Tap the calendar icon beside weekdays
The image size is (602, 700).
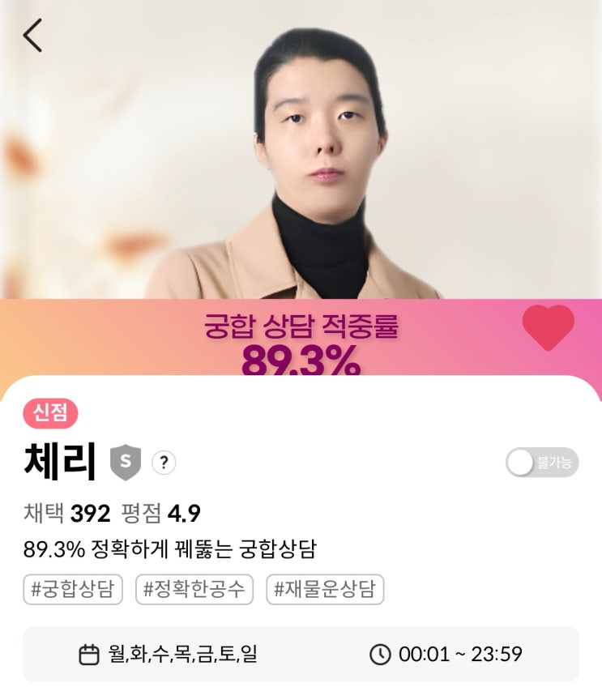click(89, 655)
